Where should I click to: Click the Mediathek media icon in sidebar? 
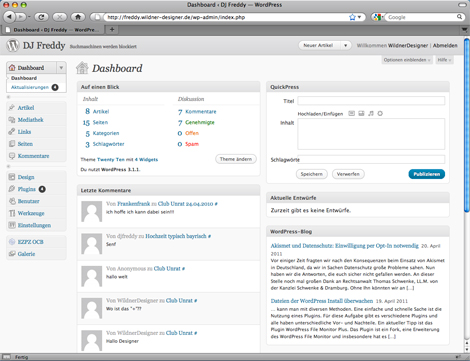coord(12,119)
